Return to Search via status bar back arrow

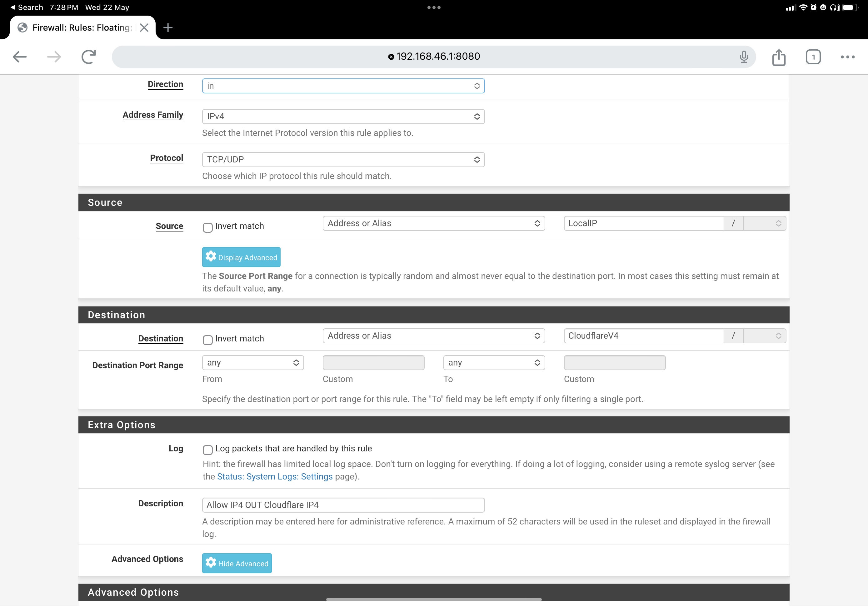pyautogui.click(x=27, y=7)
